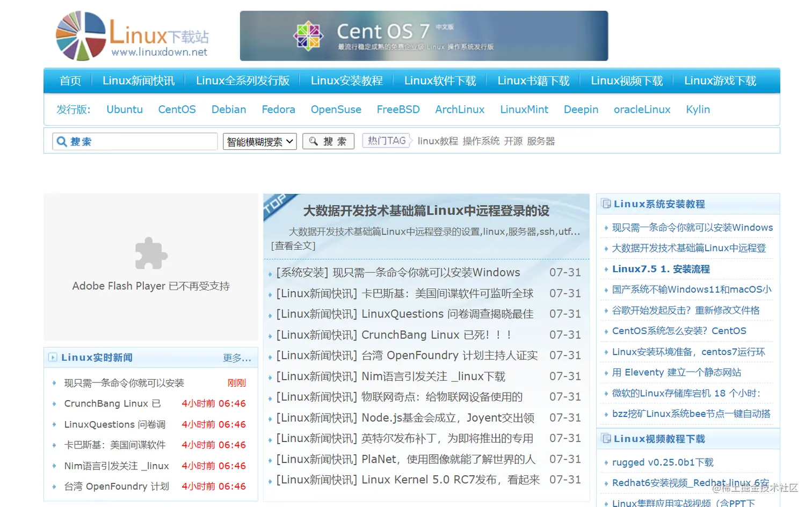Focus the 搜索 keyword input field
Screen dimensions: 812x507
(x=135, y=141)
